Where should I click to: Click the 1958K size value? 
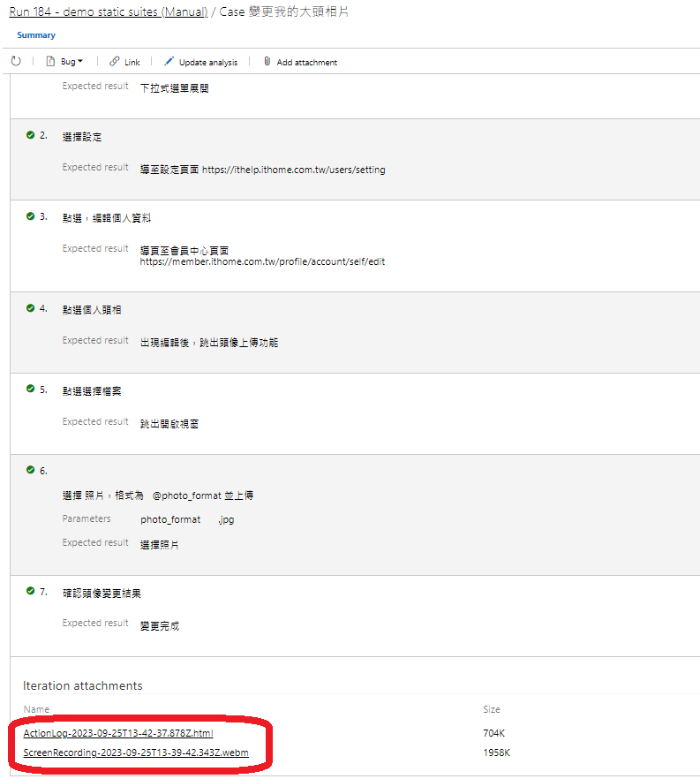(496, 753)
